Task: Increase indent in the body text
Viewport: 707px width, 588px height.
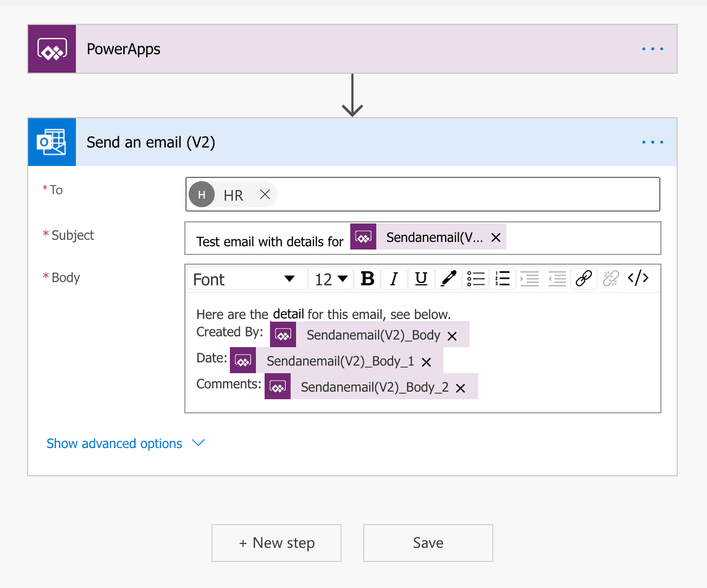Action: click(x=530, y=279)
